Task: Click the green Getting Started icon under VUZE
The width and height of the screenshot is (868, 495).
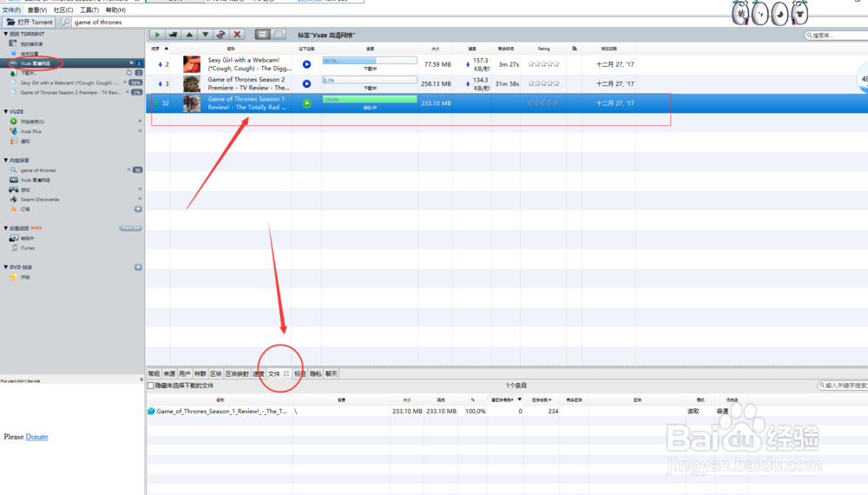Action: point(13,122)
